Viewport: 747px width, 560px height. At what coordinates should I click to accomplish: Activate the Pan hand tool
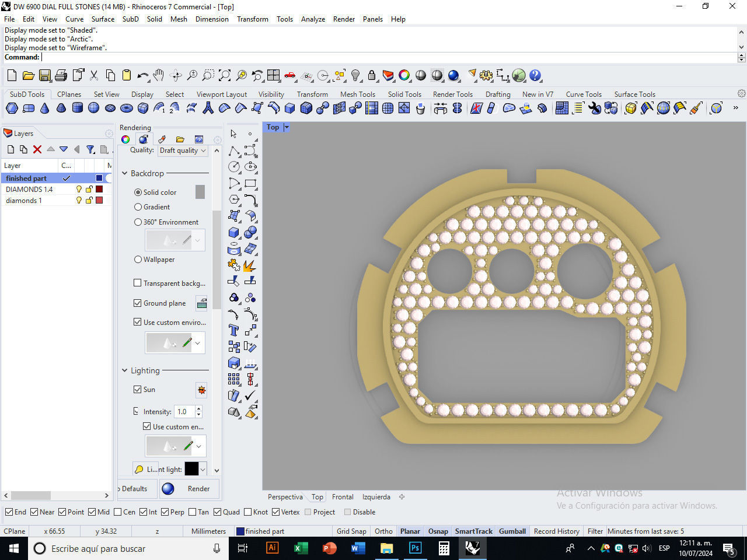159,75
